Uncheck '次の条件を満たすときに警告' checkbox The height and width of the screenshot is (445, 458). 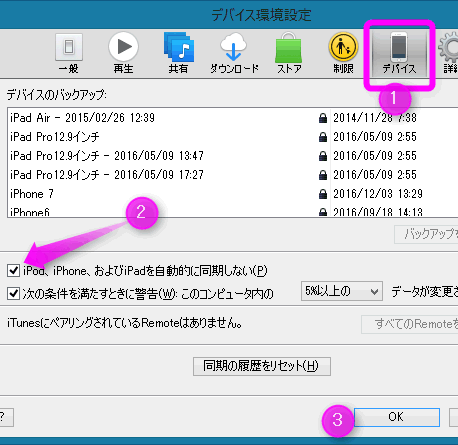pyautogui.click(x=13, y=293)
